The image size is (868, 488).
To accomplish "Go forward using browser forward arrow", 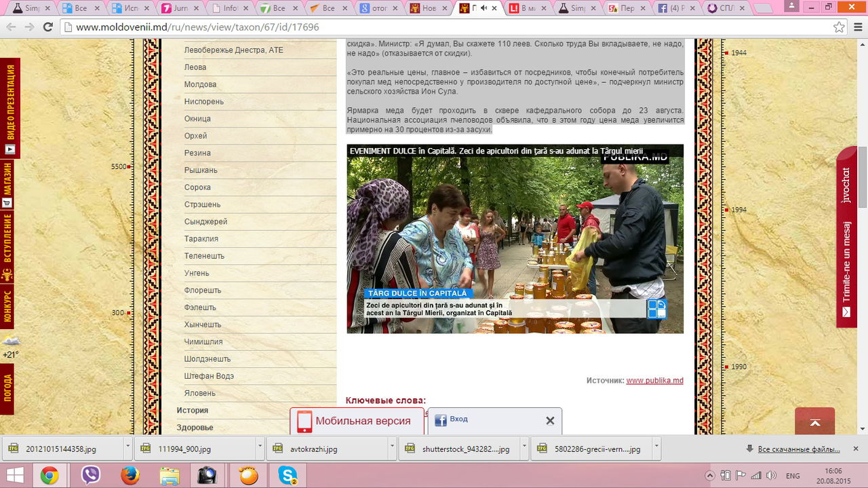I will (x=29, y=27).
